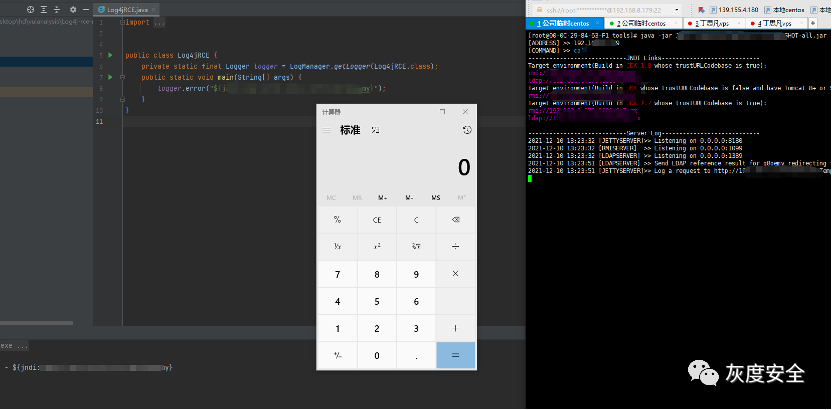Collapse the fold marker at main's closing brace
The image size is (832, 410).
click(122, 99)
